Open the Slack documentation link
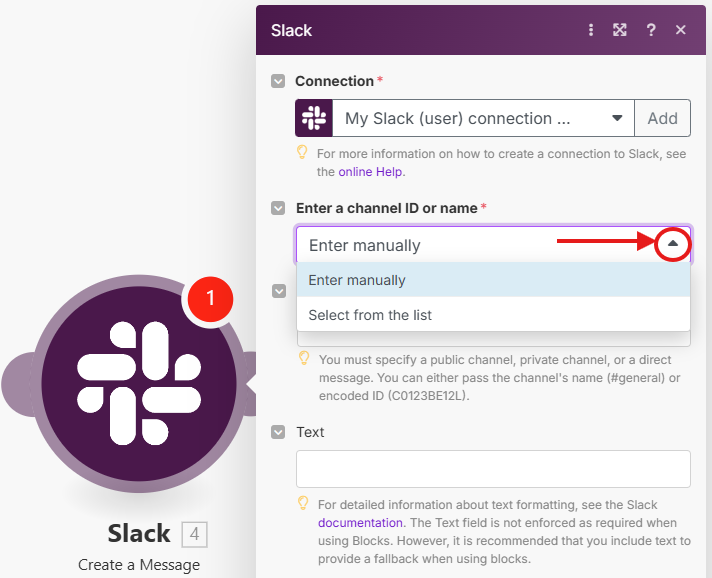712x578 pixels. click(x=361, y=522)
